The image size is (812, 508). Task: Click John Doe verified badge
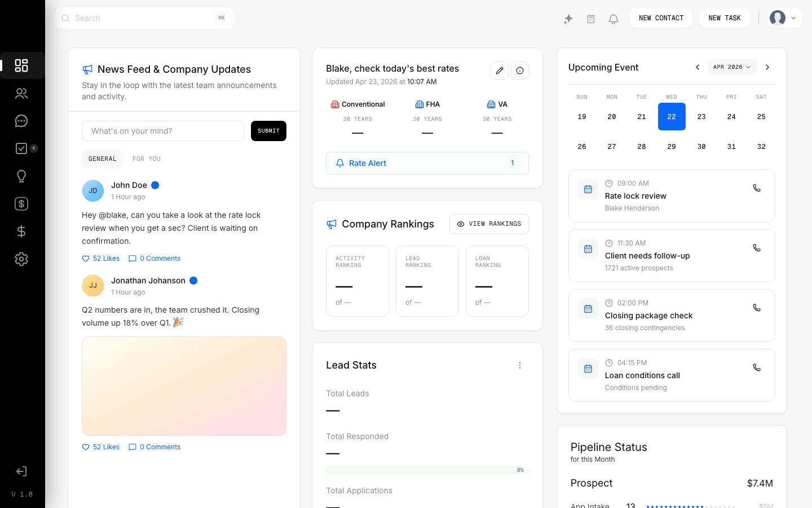tap(155, 185)
